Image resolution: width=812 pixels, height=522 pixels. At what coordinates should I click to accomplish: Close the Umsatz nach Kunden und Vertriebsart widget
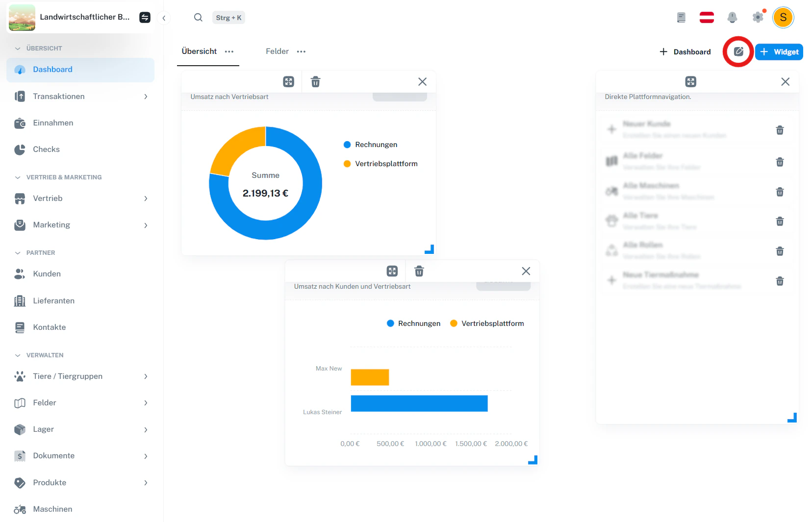tap(526, 271)
